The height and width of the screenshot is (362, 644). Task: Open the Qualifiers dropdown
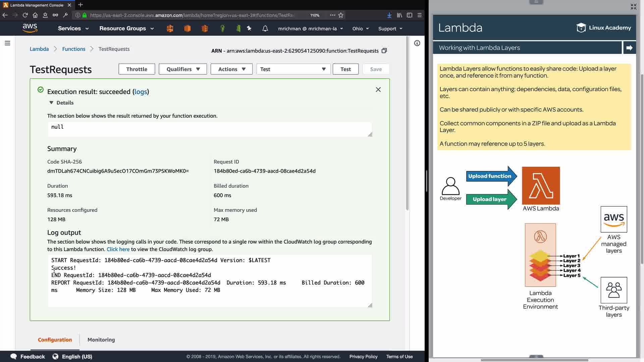coord(183,69)
